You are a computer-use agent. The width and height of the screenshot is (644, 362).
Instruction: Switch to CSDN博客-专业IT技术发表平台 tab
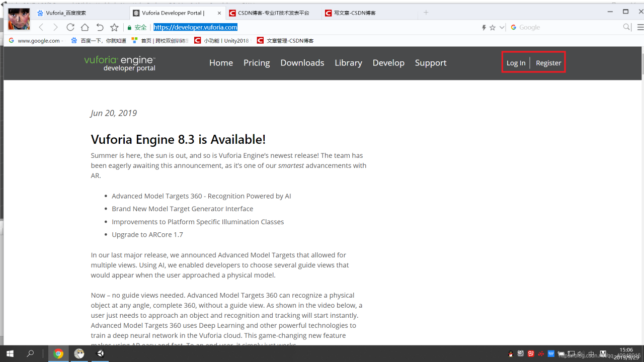pyautogui.click(x=273, y=13)
